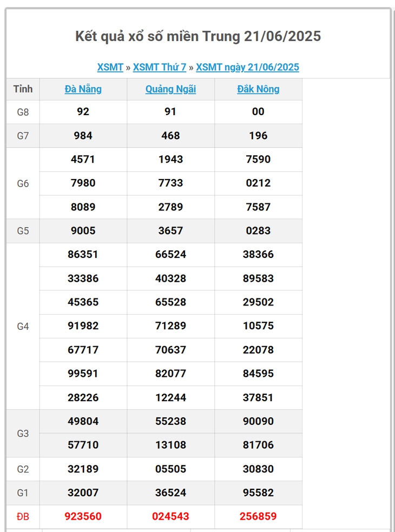
Task: Click the G8 row label
Action: pos(23,112)
